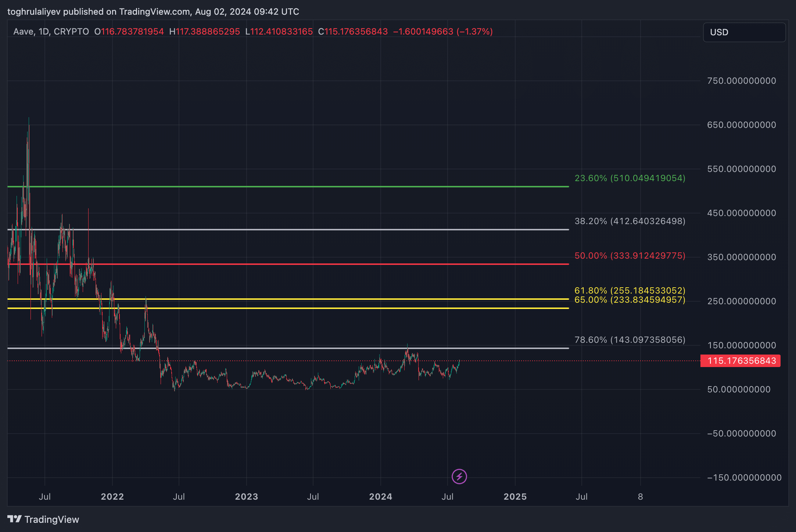Click the Aave, 1D, CRYPTO symbol title

51,32
